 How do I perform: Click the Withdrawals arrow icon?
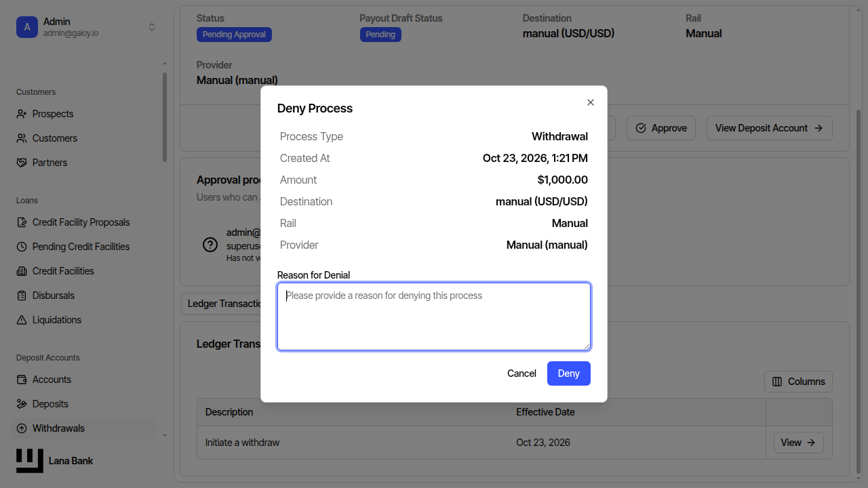click(x=22, y=428)
